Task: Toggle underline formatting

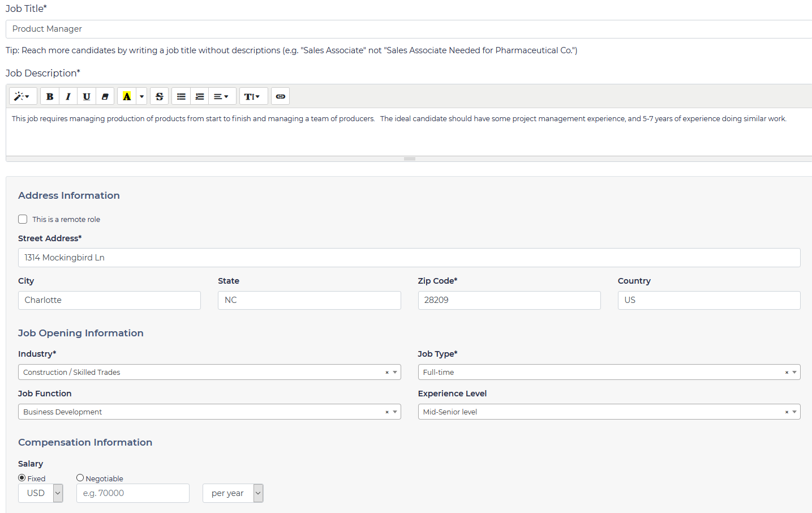Action: 87,96
